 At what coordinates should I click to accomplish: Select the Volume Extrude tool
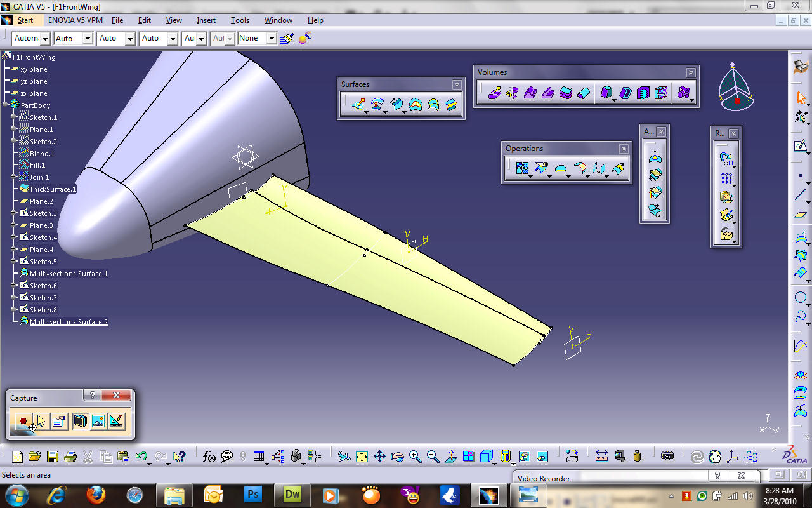pyautogui.click(x=494, y=93)
